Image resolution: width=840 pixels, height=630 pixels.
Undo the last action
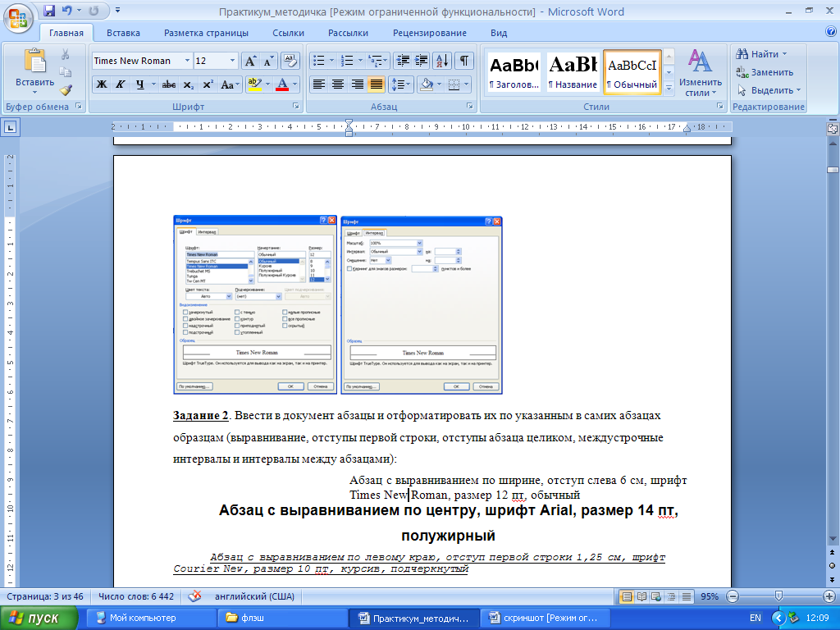(x=67, y=11)
